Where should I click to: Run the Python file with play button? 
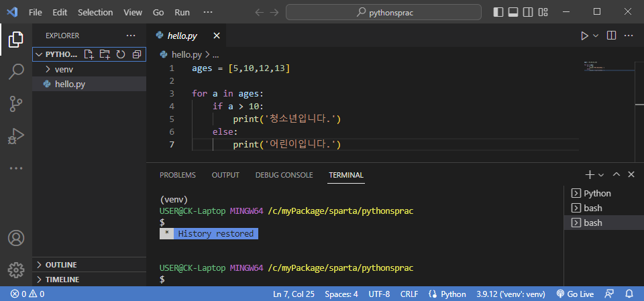(x=584, y=36)
